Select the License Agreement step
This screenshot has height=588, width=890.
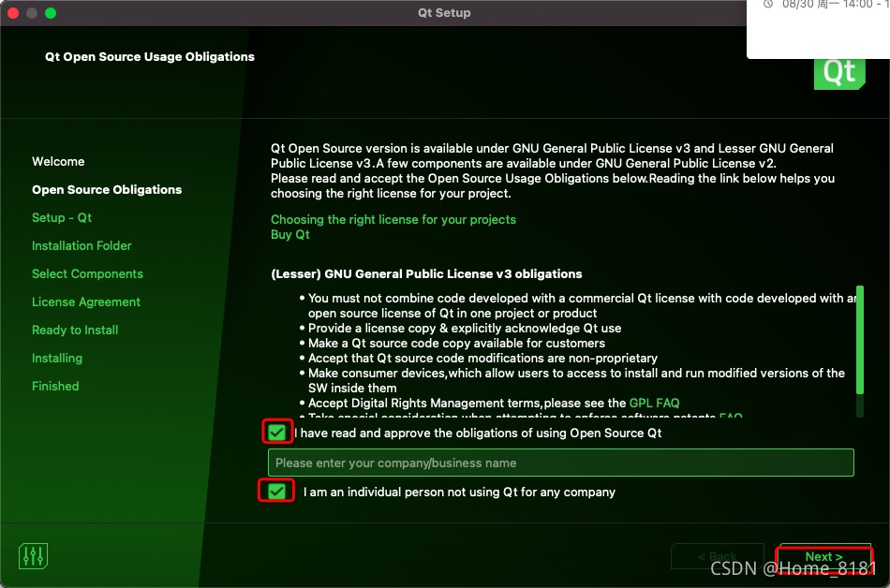(85, 302)
